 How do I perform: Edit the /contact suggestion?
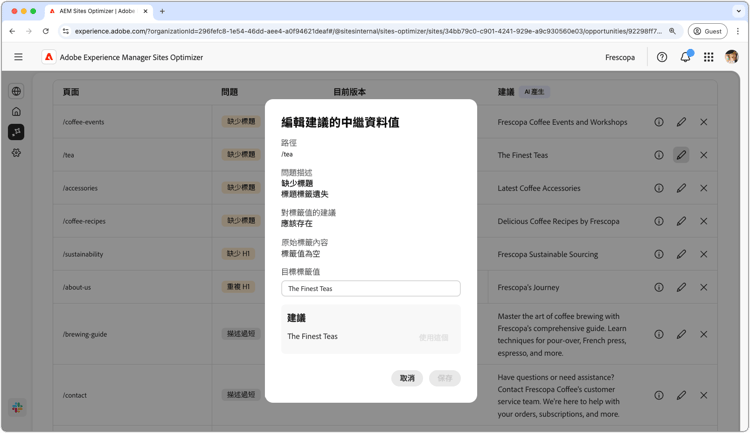click(x=681, y=395)
